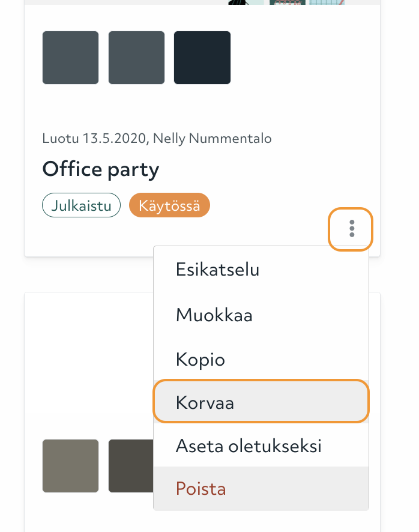
Task: Click Korvaa in the context menu
Action: (261, 402)
